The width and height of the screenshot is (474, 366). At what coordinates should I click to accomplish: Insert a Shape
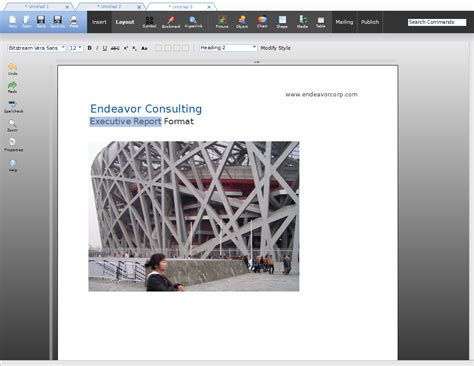point(282,22)
